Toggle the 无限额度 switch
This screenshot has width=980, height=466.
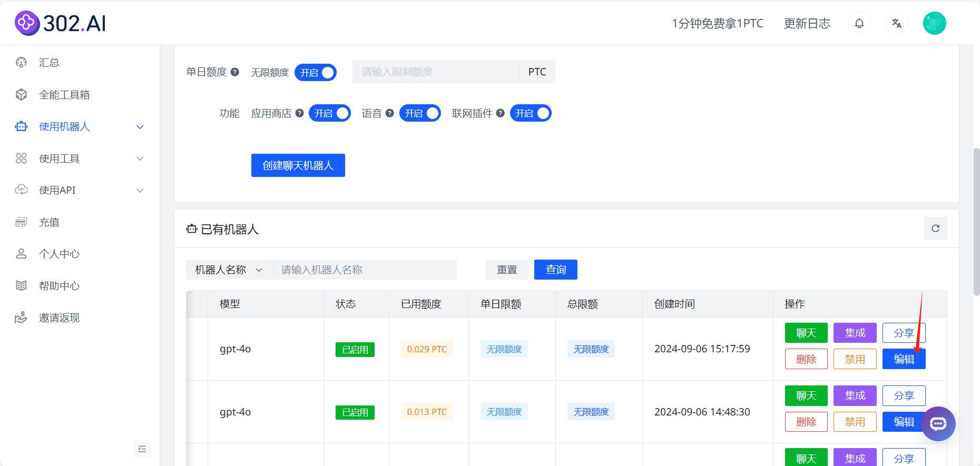(x=316, y=72)
